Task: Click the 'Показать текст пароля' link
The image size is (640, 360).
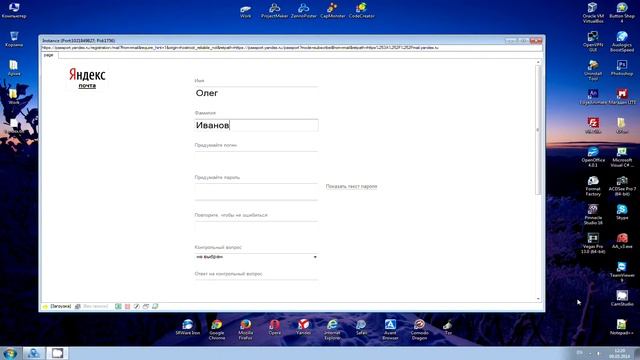Action: tap(351, 187)
